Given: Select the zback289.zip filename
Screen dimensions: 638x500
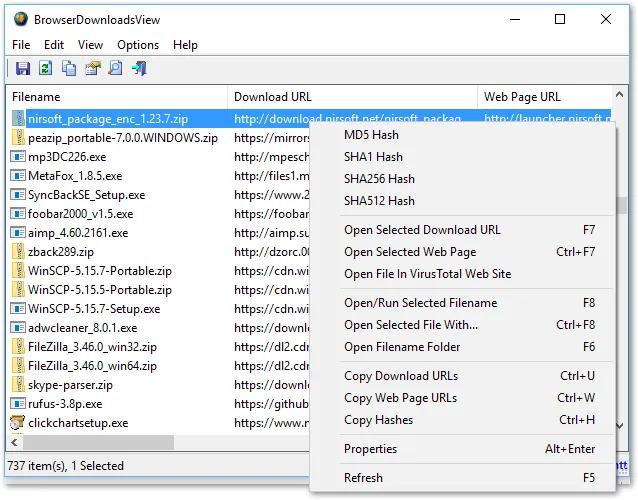Looking at the screenshot, I should click(x=61, y=252).
